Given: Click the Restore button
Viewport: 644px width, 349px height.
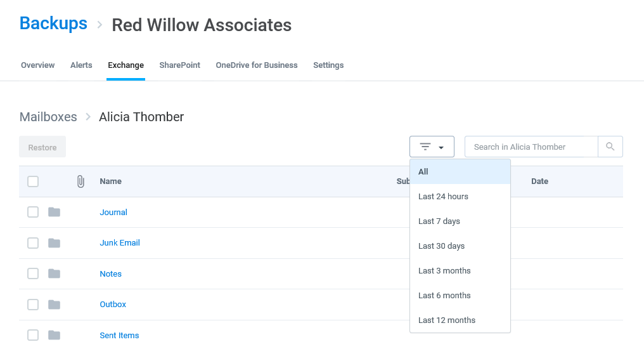Looking at the screenshot, I should coord(42,147).
